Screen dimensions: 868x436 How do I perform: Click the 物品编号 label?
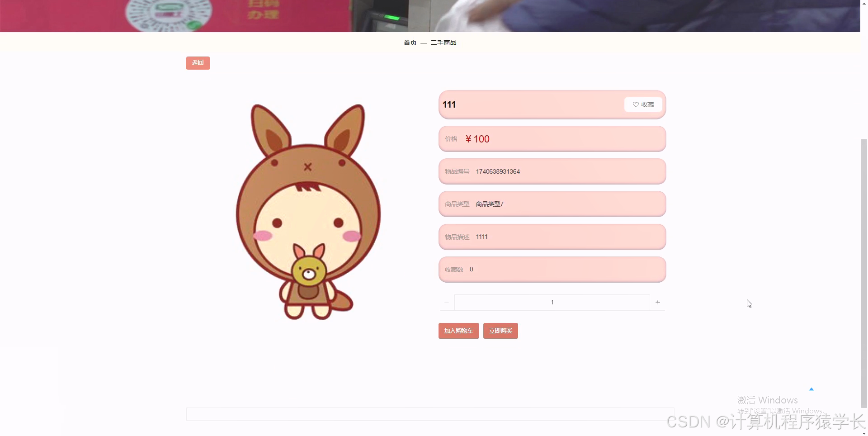click(x=457, y=171)
